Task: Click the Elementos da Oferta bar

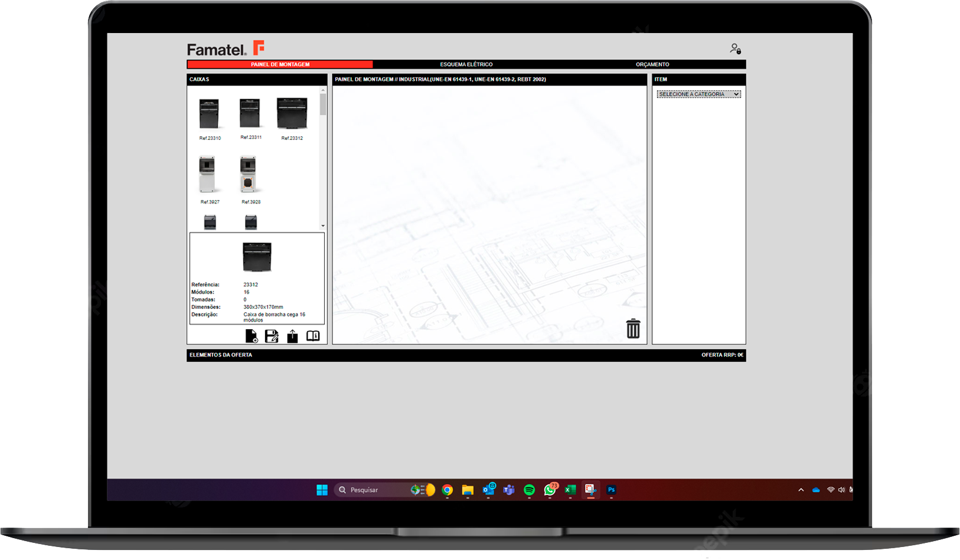Action: pos(221,355)
